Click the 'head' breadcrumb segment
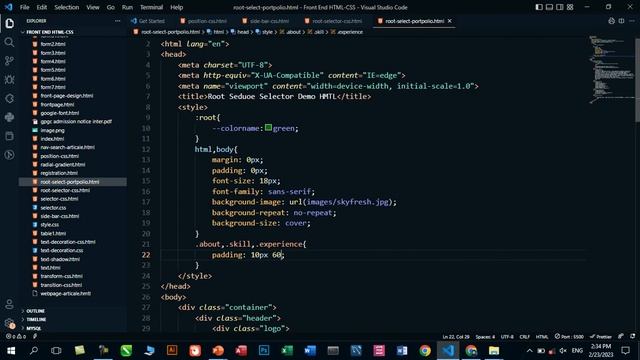 (x=240, y=32)
